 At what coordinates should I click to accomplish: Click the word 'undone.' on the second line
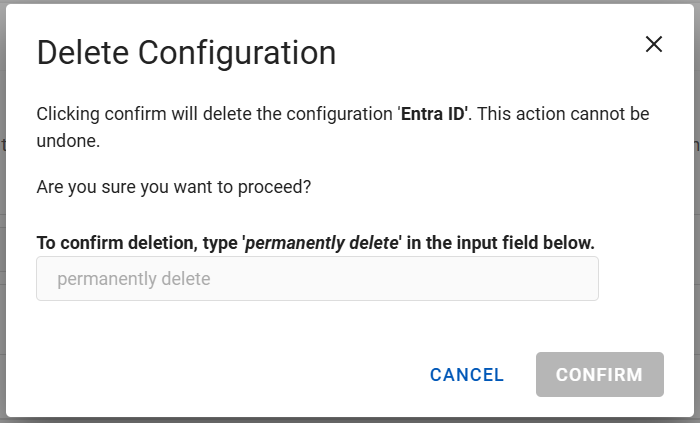click(68, 141)
